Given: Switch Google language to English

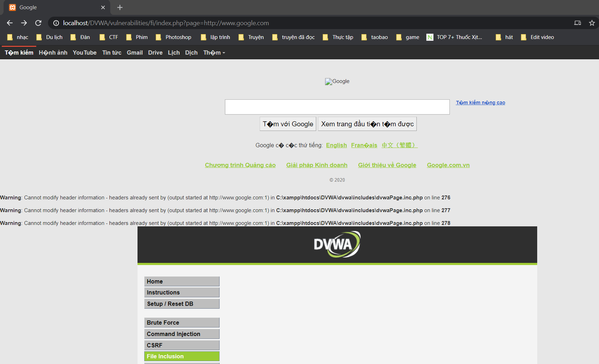Looking at the screenshot, I should [337, 145].
